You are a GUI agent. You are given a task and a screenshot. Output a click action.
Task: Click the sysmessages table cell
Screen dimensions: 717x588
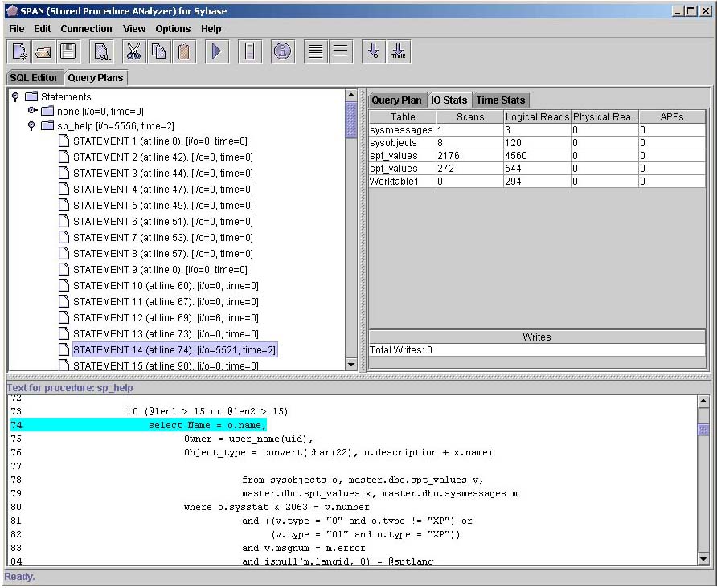[403, 130]
